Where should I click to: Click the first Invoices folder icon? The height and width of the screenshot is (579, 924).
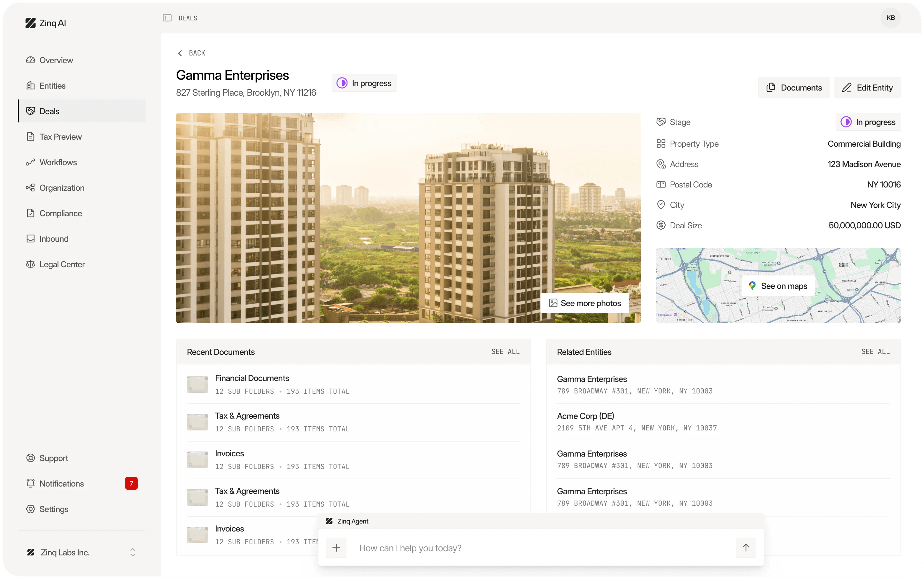click(x=197, y=459)
